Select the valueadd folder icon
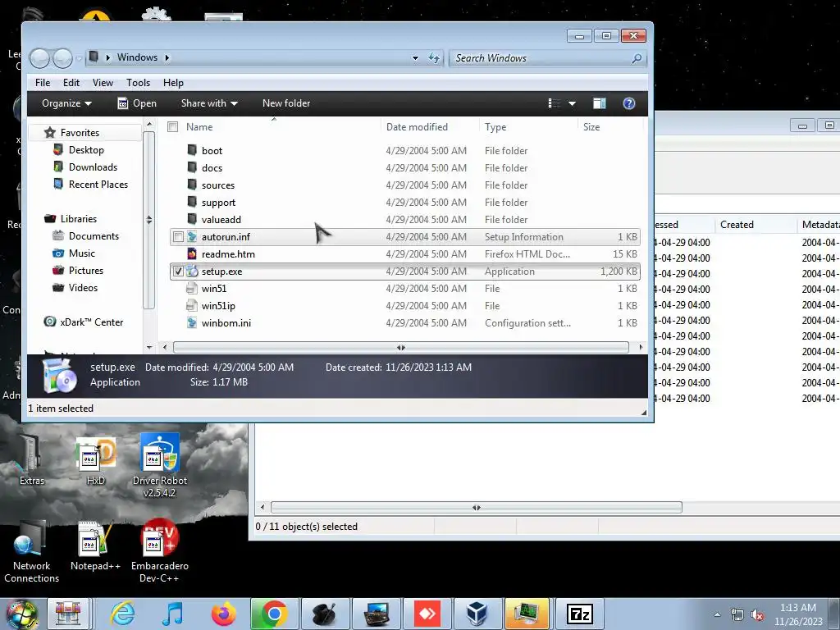This screenshot has height=630, width=840. coord(192,219)
